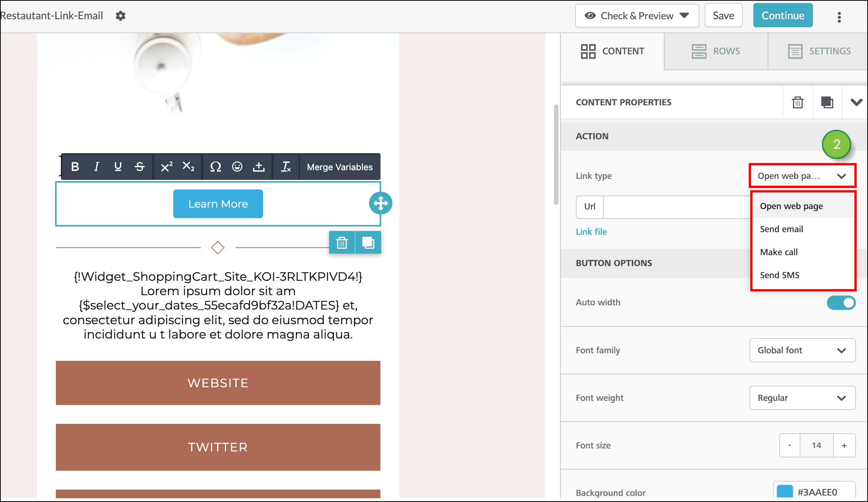
Task: Disable the Auto width toggle
Action: (x=841, y=302)
